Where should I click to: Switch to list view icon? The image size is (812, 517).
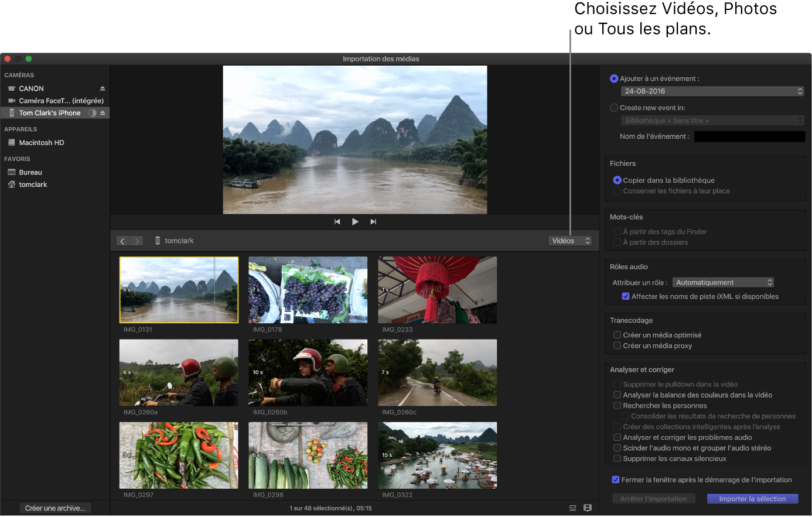tap(572, 508)
